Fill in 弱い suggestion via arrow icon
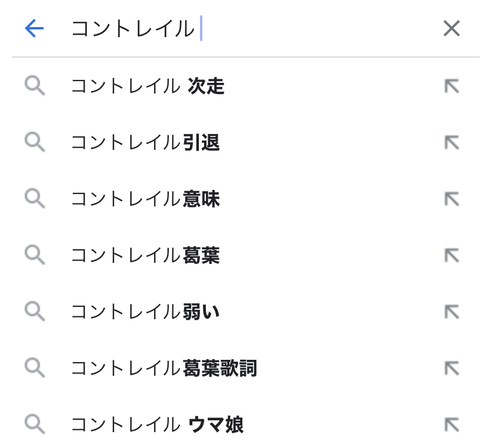 click(451, 312)
